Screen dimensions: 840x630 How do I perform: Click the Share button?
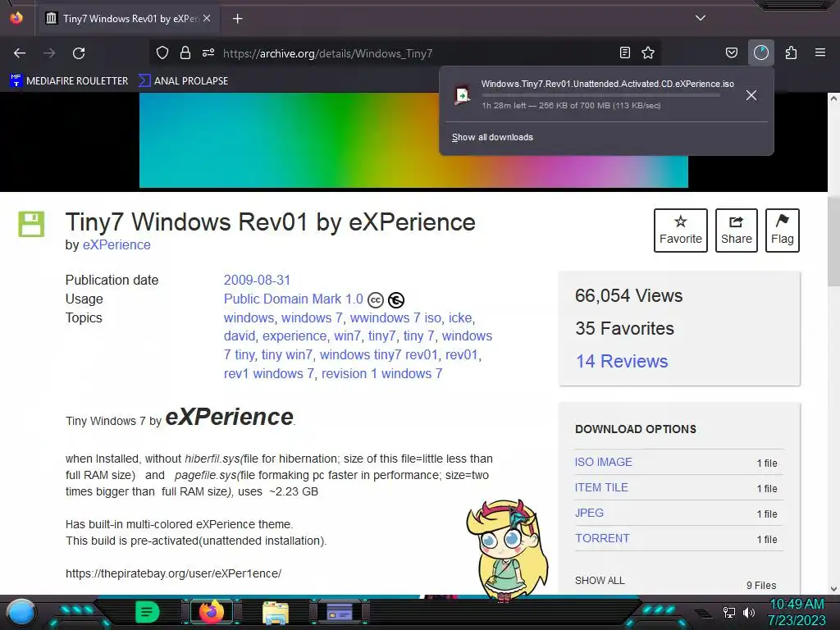tap(736, 231)
